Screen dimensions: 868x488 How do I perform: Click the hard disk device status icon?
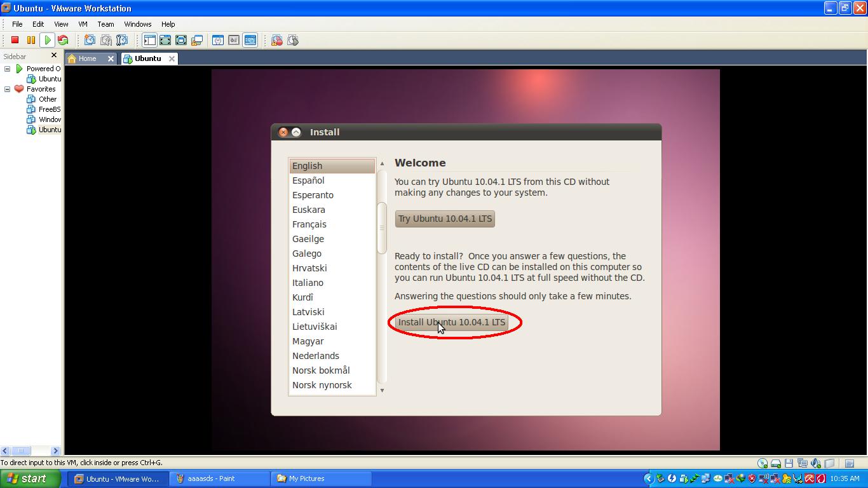tap(776, 463)
